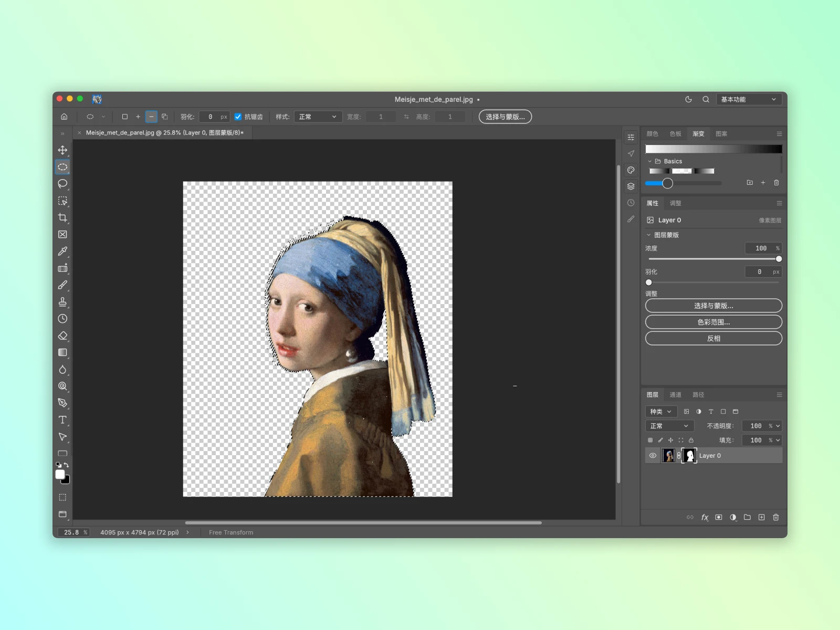
Task: Select the Clone Stamp tool
Action: pyautogui.click(x=62, y=302)
